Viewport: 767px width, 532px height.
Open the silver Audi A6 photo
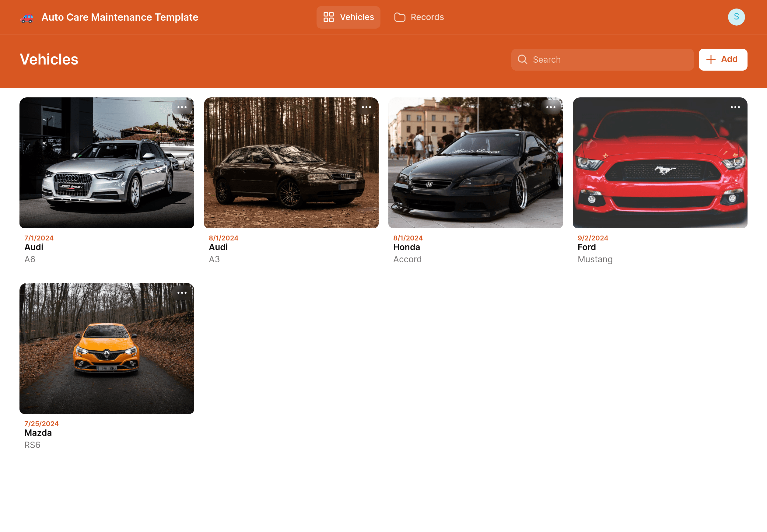(107, 163)
